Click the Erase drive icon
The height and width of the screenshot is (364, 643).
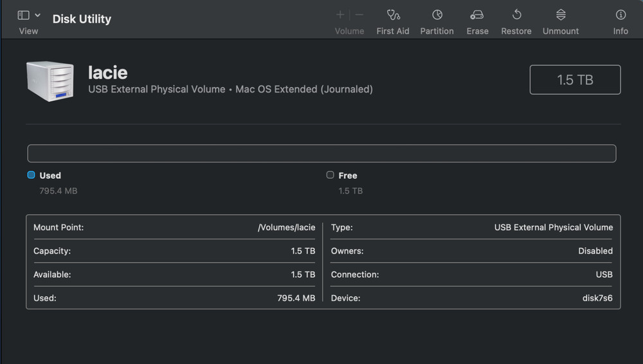[x=477, y=15]
